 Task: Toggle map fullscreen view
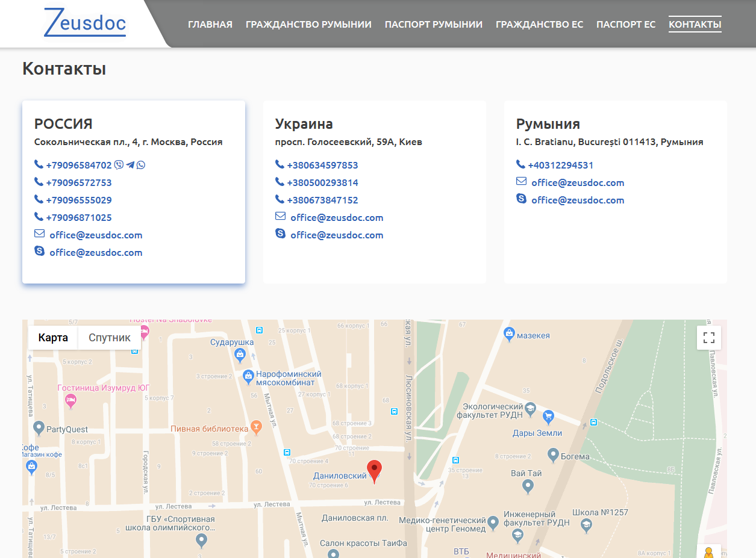tap(709, 338)
